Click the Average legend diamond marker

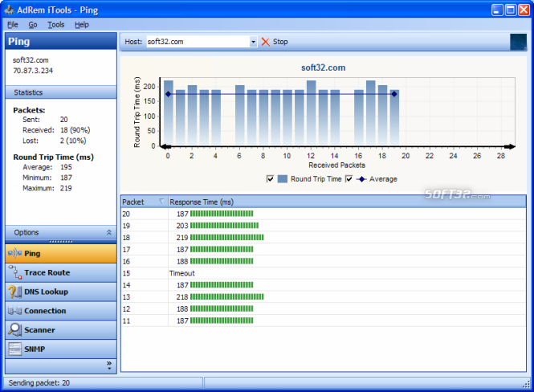click(x=361, y=179)
